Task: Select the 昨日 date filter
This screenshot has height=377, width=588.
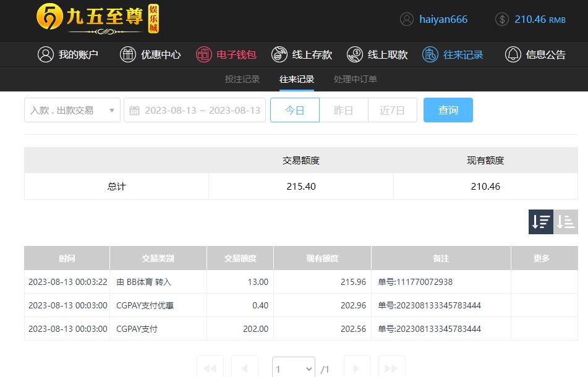Action: pyautogui.click(x=344, y=110)
